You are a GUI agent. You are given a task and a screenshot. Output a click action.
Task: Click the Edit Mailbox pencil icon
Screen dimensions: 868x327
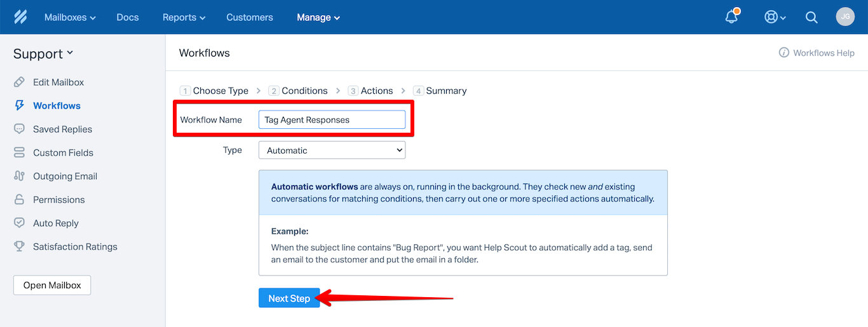20,82
